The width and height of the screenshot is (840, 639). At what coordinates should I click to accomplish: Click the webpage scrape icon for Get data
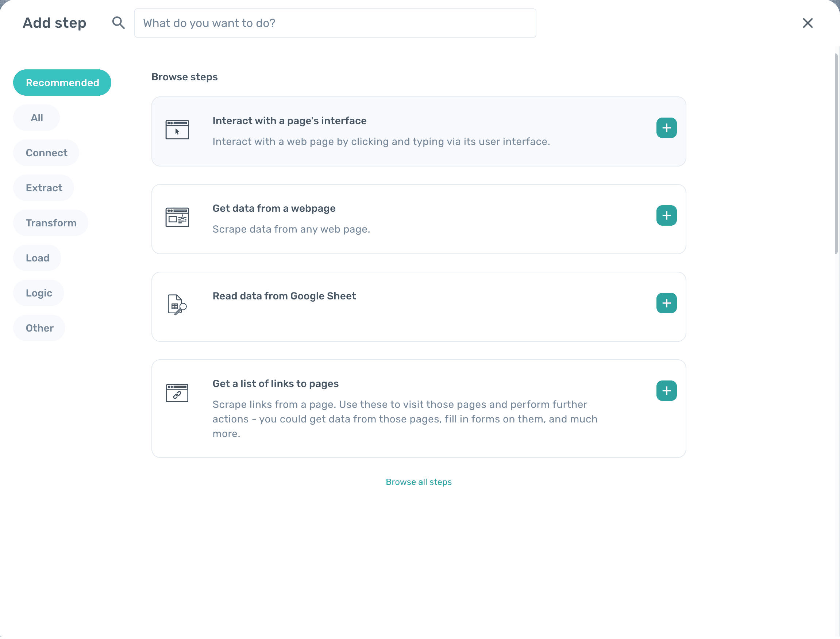[177, 217]
